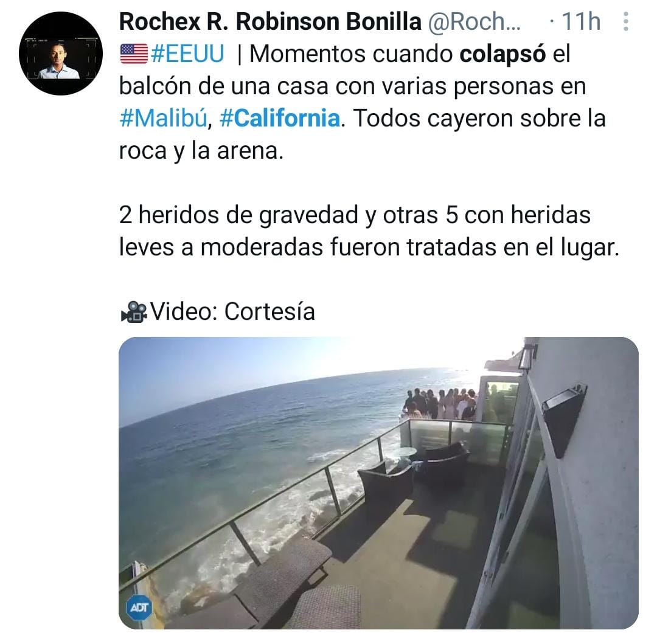Click the Video: Cortesía credit text

pos(232,312)
